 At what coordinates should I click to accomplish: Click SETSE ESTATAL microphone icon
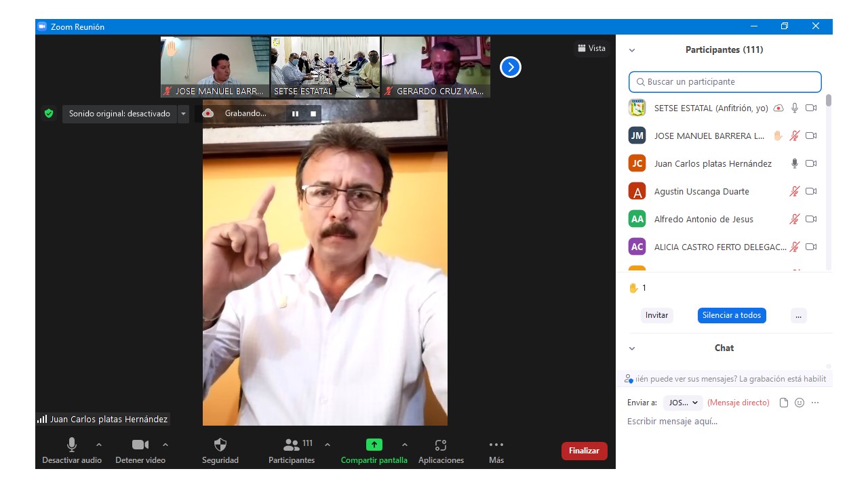pos(795,108)
